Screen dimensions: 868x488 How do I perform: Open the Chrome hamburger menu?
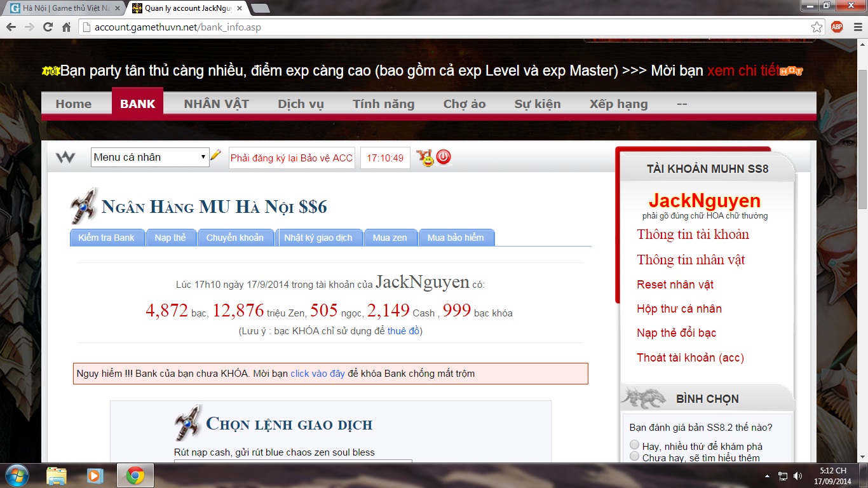[855, 27]
